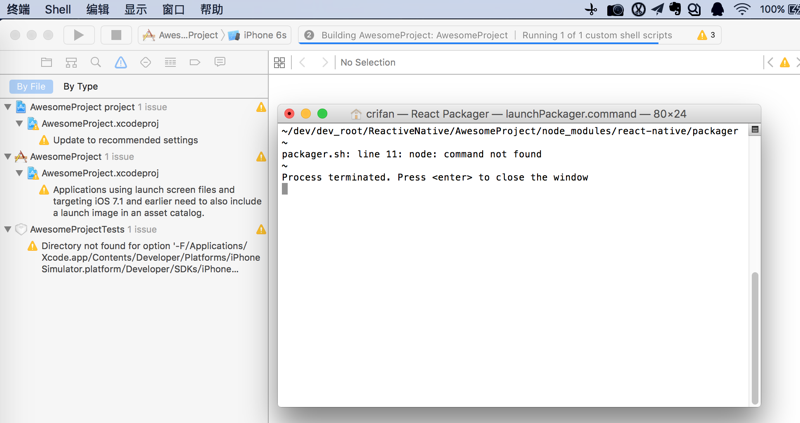Click the scissors icon in menu bar
Image resolution: width=800 pixels, height=423 pixels.
point(591,9)
